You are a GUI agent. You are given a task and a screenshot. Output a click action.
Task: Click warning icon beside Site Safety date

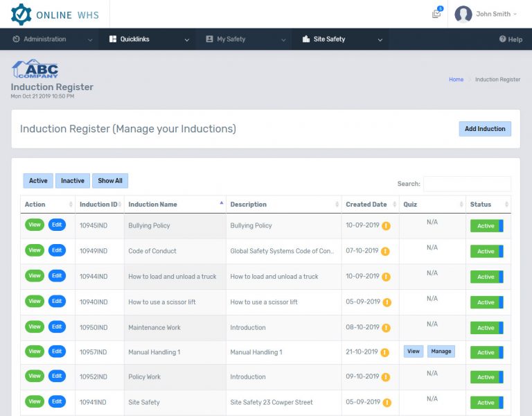[387, 403]
